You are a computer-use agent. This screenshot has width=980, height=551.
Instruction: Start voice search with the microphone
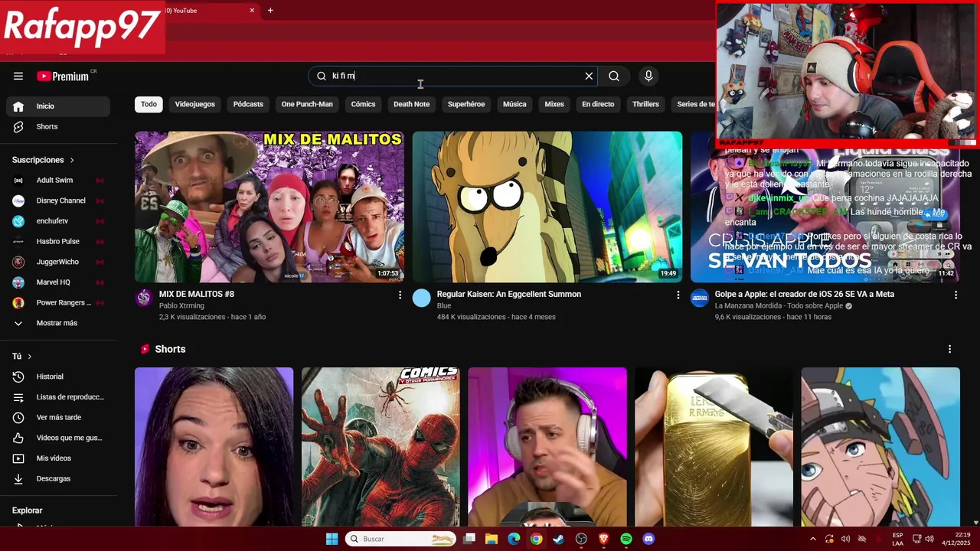click(x=648, y=76)
